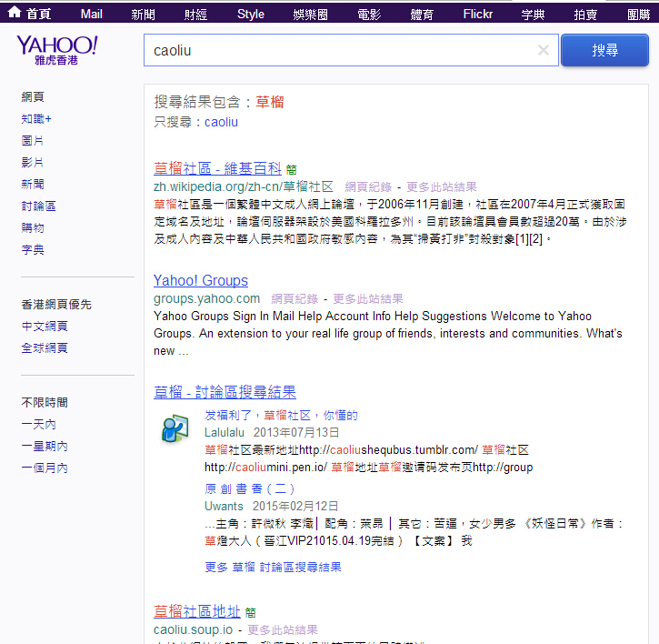Filter results to 一天內

click(38, 425)
